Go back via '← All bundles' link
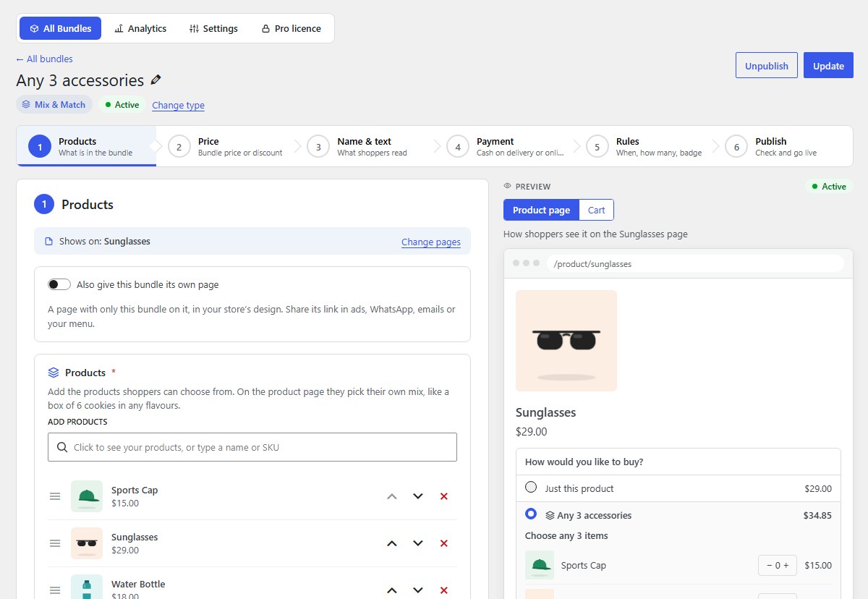Screen dimensions: 868x599 pyautogui.click(x=44, y=59)
